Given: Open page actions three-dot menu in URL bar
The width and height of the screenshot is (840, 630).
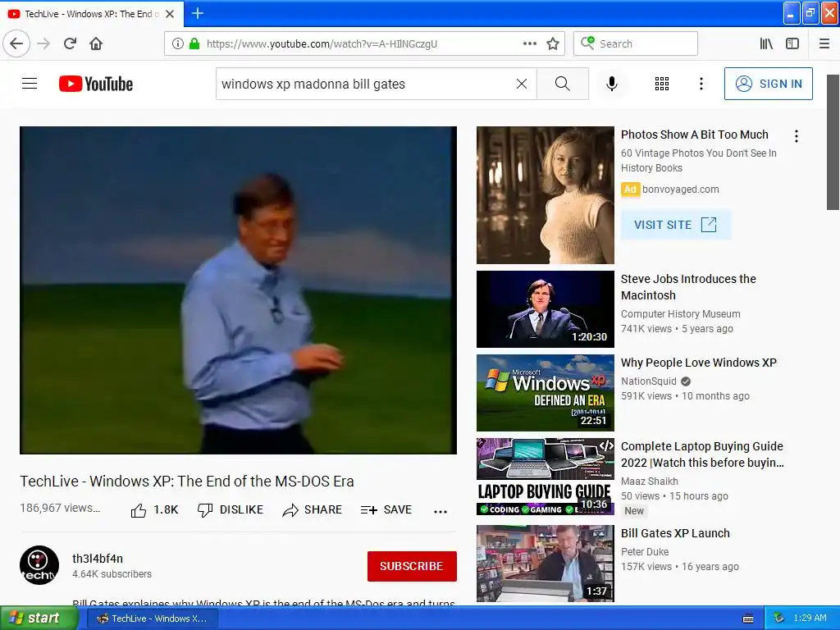Looking at the screenshot, I should pos(529,43).
